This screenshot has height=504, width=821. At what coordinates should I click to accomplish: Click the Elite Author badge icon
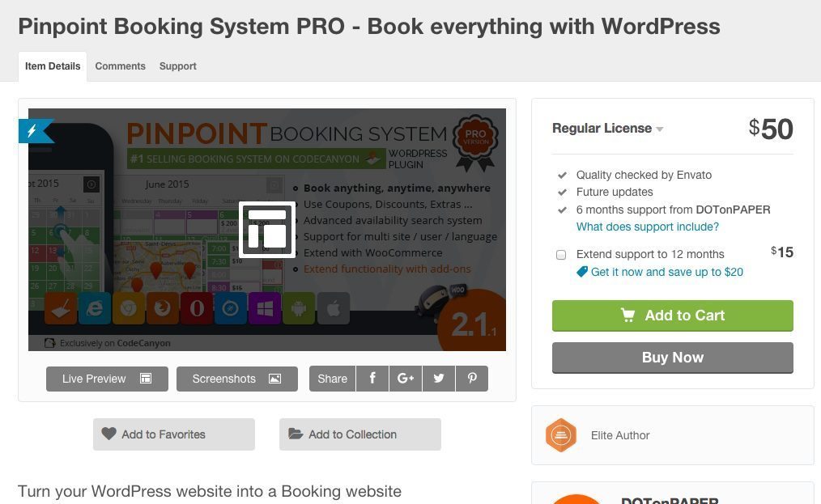tap(561, 435)
